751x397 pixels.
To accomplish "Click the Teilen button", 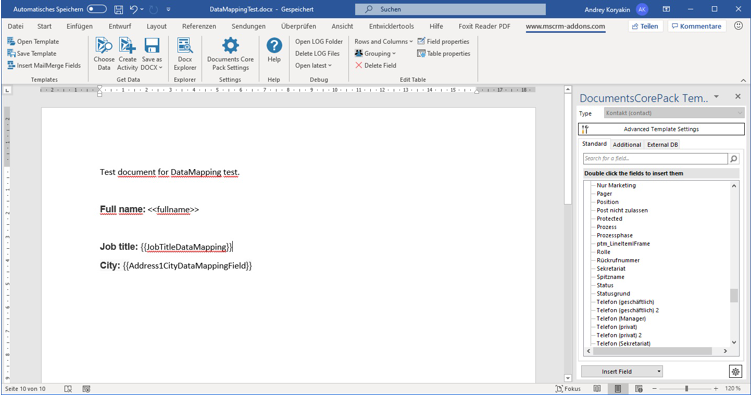I will 645,26.
